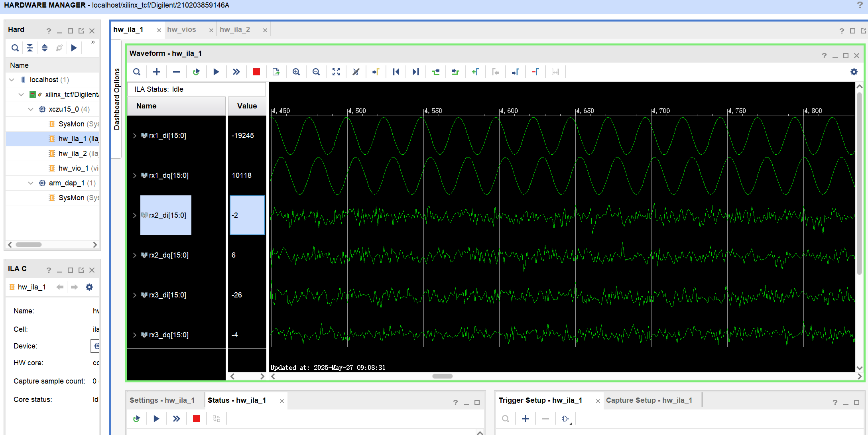Select the rx2_dq[15:0] signal row
Screen dimensions: 868x435
click(x=169, y=255)
